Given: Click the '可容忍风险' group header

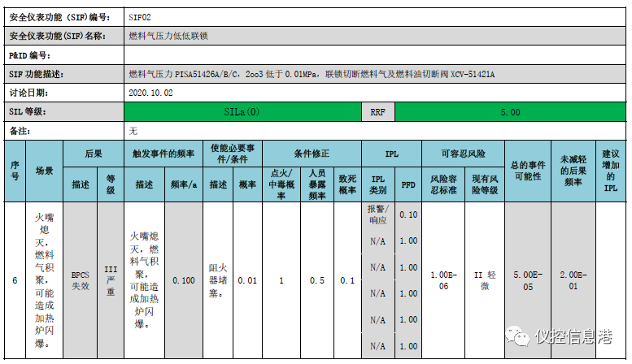Looking at the screenshot, I should pyautogui.click(x=463, y=154).
